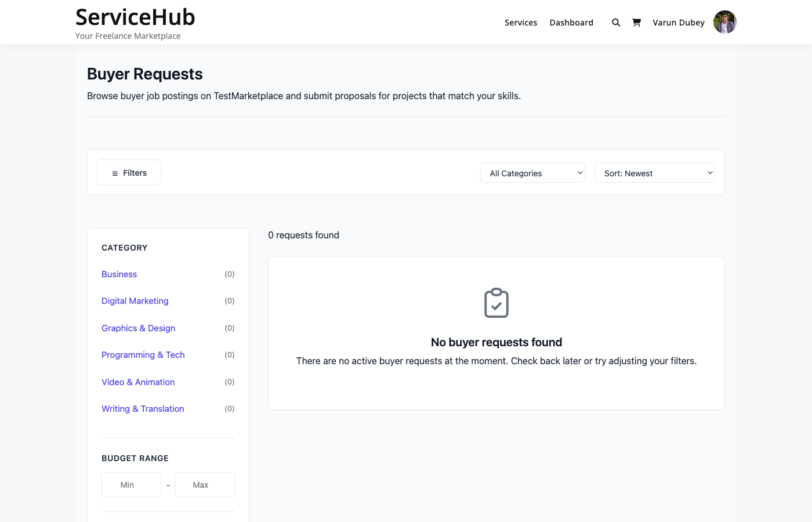Image resolution: width=812 pixels, height=522 pixels.
Task: Click the search magnifier icon
Action: [616, 23]
